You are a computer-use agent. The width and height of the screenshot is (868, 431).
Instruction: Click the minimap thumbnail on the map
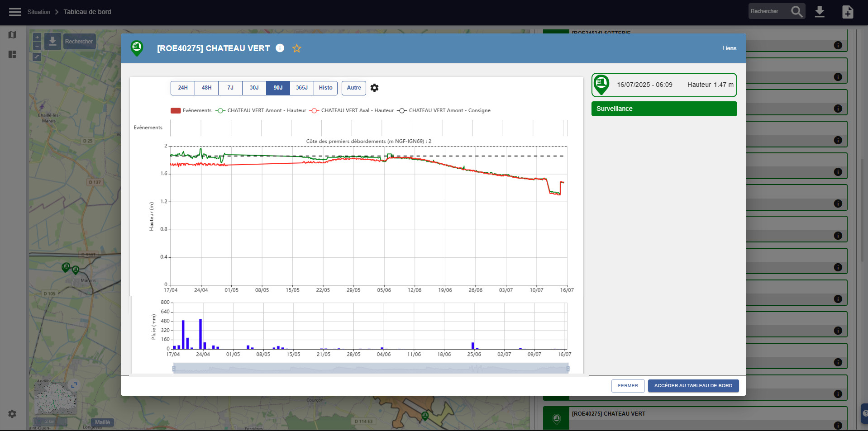[55, 398]
